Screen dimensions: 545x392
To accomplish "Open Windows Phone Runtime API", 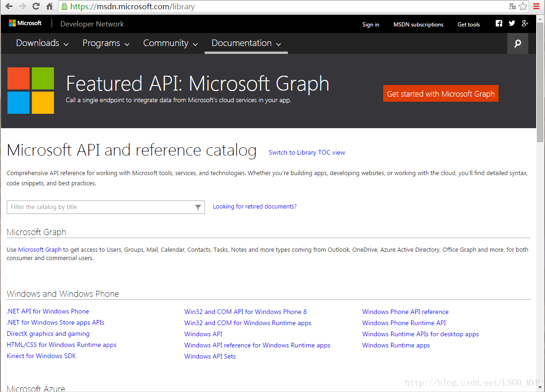I will click(x=404, y=323).
